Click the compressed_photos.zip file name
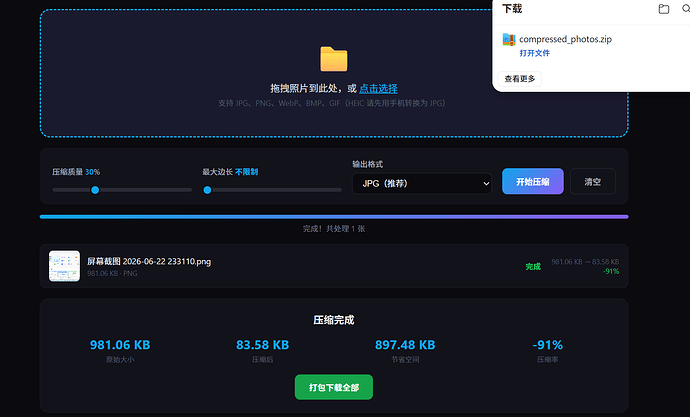This screenshot has width=690, height=417. tap(565, 39)
